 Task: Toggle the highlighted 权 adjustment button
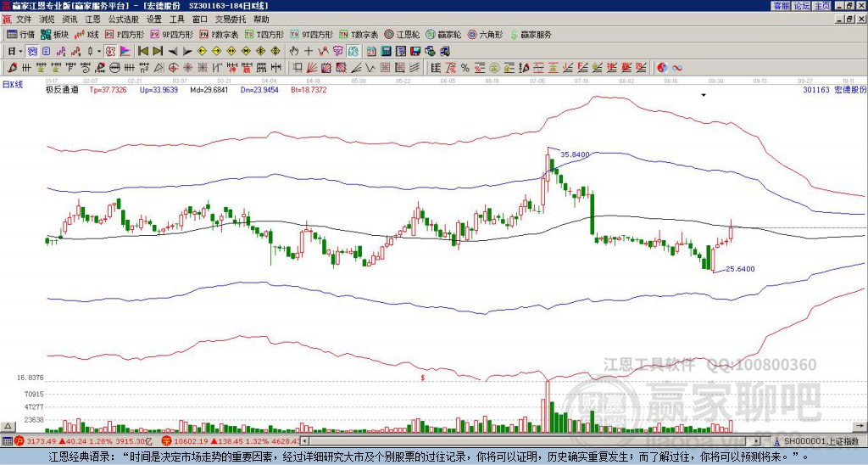click(110, 51)
